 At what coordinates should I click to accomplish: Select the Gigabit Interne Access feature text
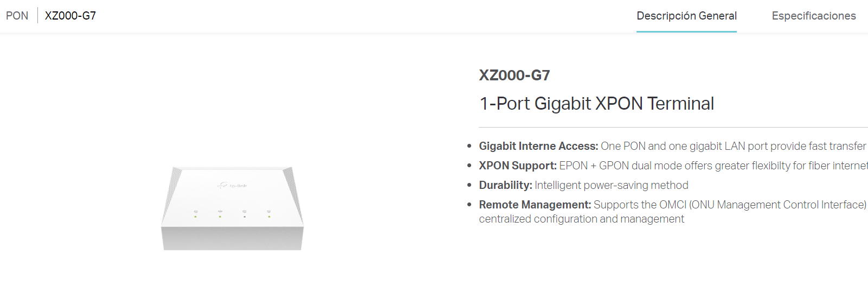673,146
